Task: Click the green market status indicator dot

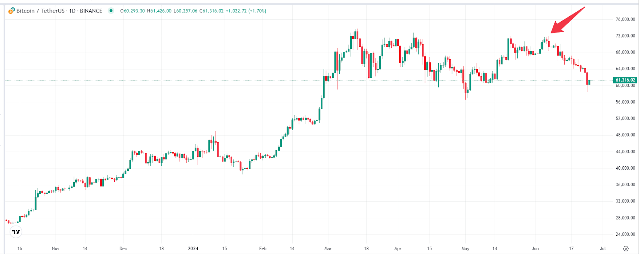Action: tap(111, 11)
